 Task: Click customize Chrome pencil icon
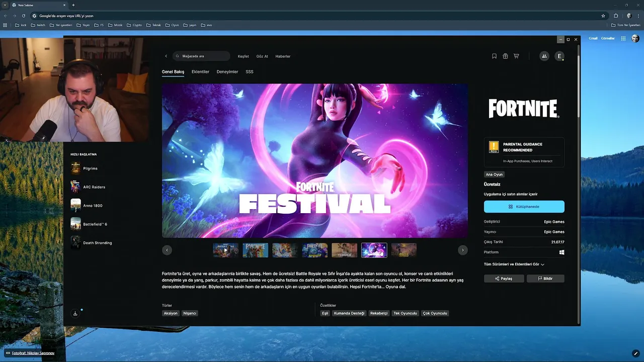click(x=636, y=353)
